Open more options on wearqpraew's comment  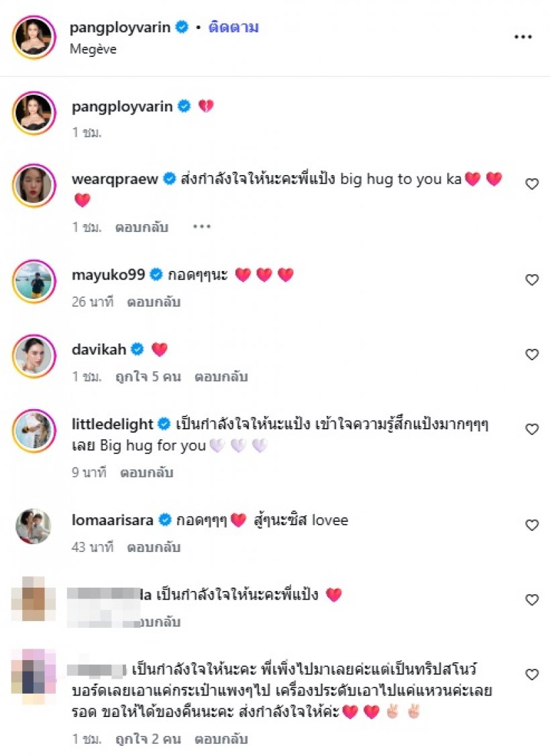[200, 227]
